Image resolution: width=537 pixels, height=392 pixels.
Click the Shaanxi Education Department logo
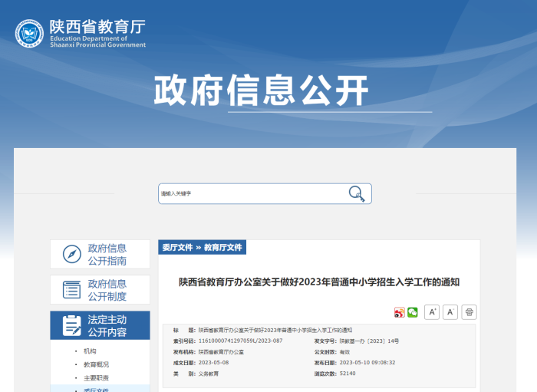coord(30,34)
